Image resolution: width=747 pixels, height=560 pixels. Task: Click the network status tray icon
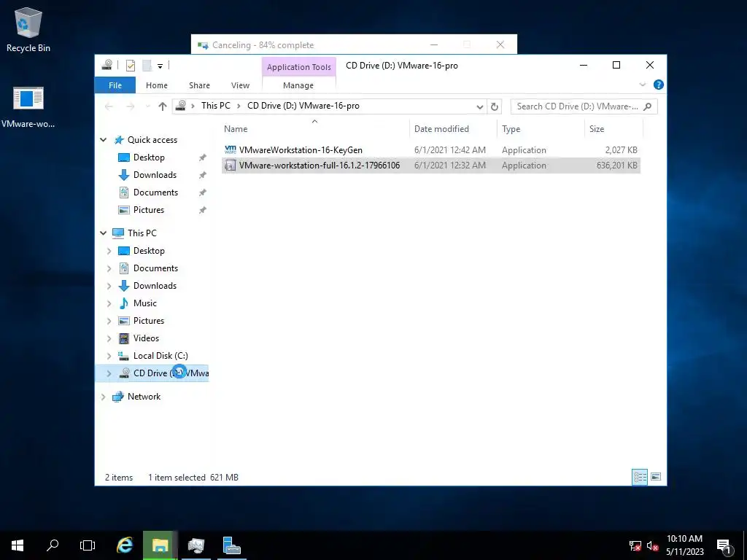(x=635, y=545)
